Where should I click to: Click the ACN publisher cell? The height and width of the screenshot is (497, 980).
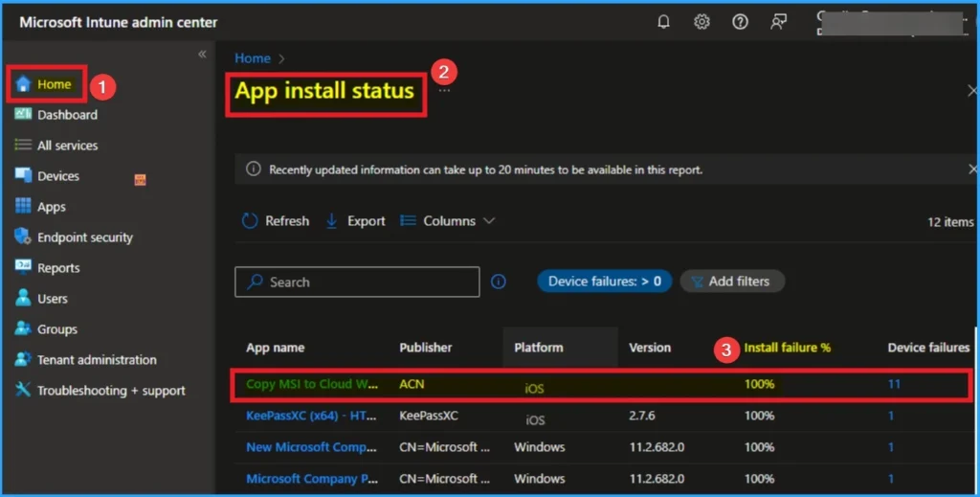[x=412, y=384]
